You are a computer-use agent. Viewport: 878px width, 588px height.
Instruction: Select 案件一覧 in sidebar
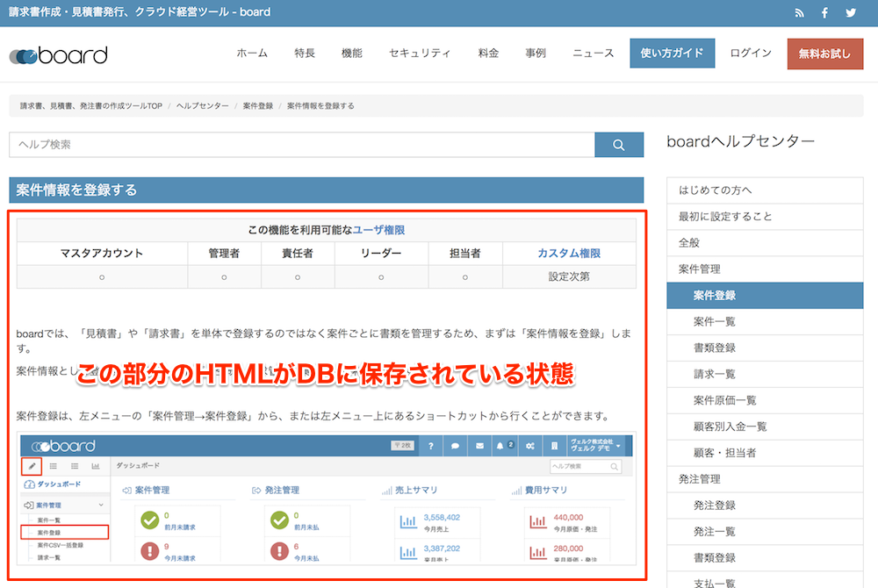coord(765,322)
